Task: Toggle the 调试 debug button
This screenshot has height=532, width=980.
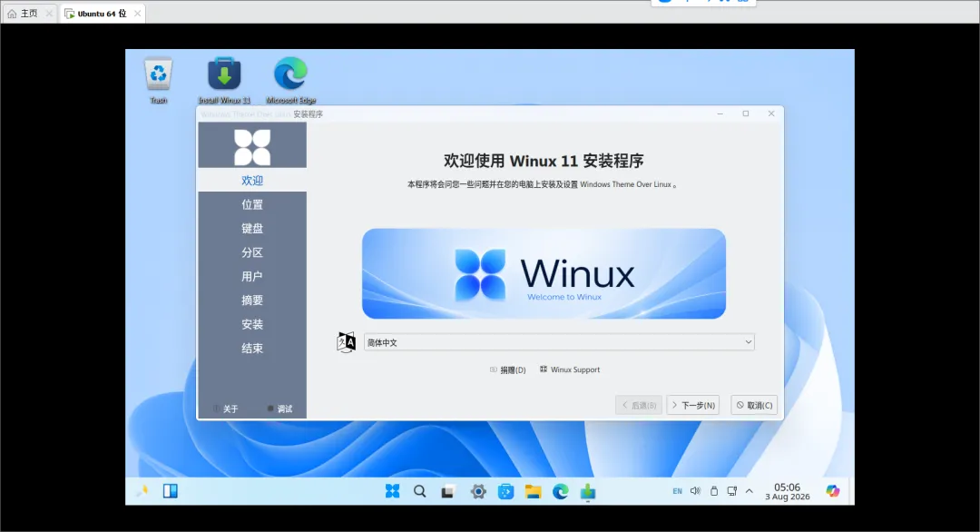Action: [279, 409]
